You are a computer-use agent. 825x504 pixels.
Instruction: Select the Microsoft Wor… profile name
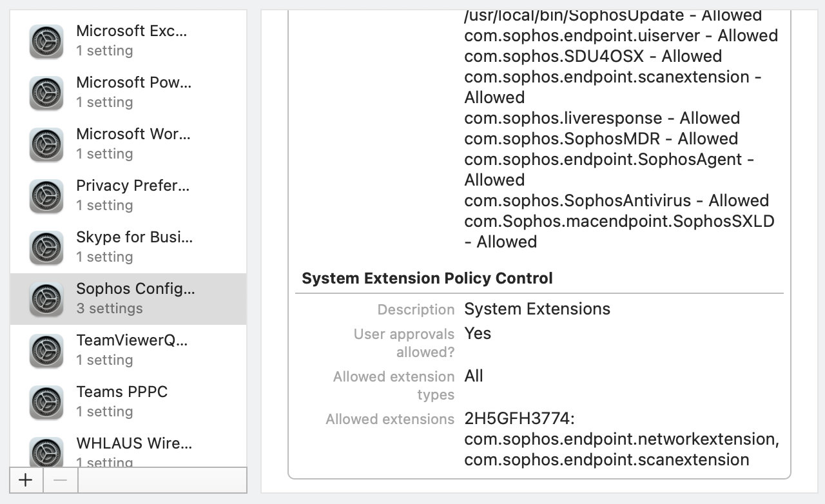(133, 134)
